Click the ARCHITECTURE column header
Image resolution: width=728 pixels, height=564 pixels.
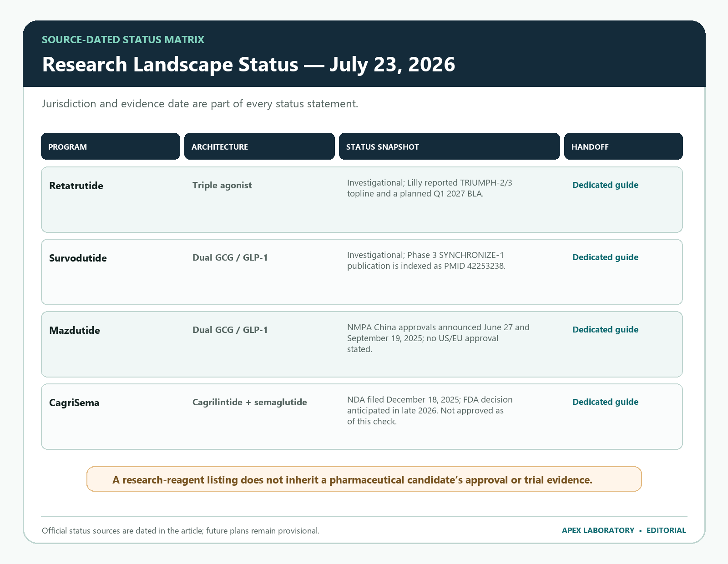259,146
